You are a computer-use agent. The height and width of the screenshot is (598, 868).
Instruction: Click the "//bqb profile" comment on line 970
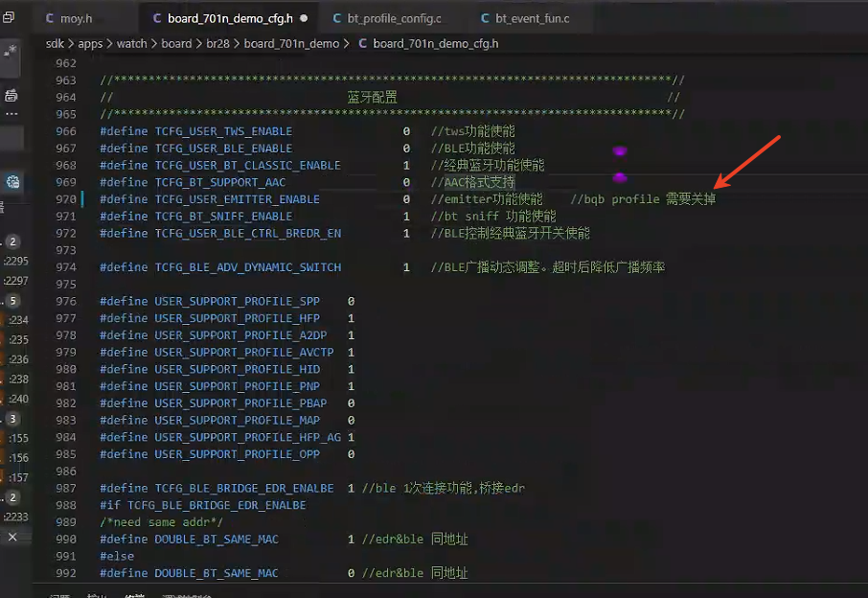pyautogui.click(x=615, y=199)
